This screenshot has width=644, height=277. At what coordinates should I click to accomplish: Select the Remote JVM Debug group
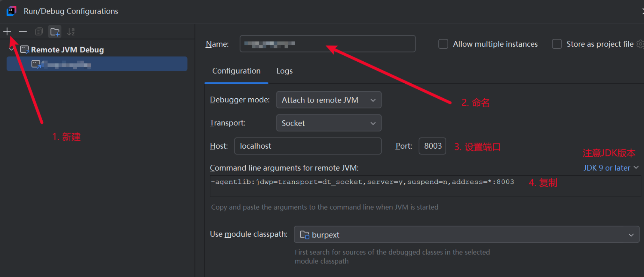(67, 50)
